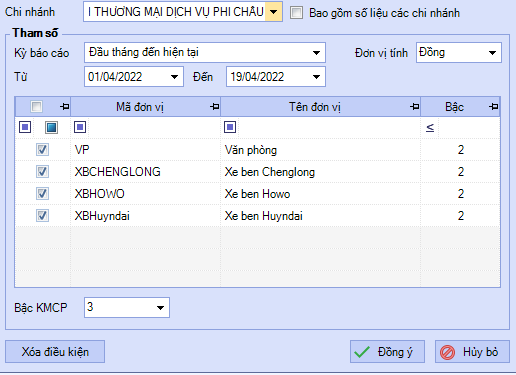Open the Bậc KMCP dropdown
This screenshot has height=375, width=516.
(160, 307)
